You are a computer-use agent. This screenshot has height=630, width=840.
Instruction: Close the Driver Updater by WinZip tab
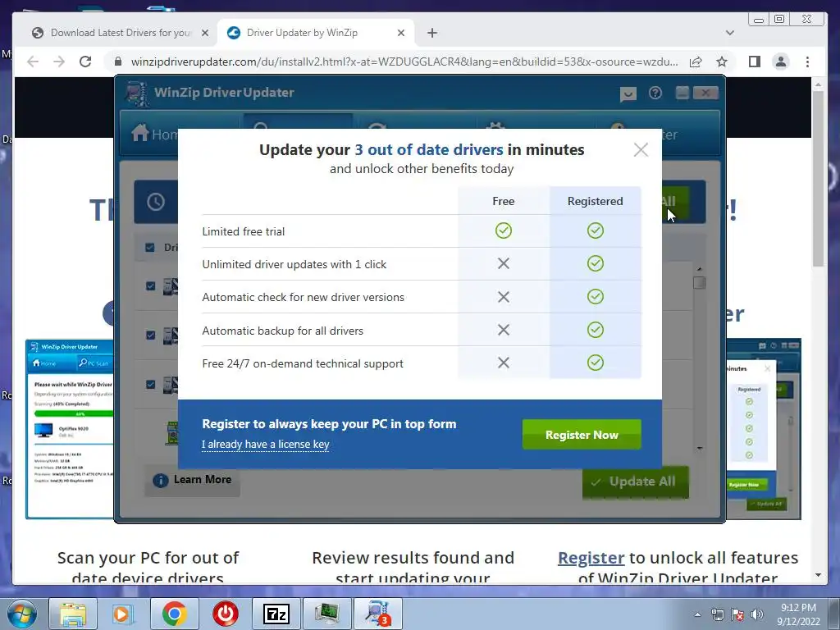[400, 33]
